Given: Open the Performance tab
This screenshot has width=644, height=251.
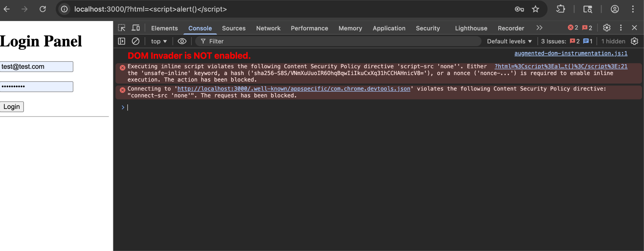Looking at the screenshot, I should (x=309, y=28).
